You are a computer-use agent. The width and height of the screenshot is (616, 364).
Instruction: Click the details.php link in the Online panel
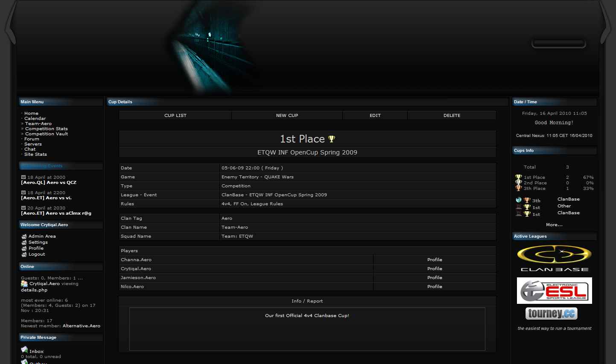pos(34,290)
